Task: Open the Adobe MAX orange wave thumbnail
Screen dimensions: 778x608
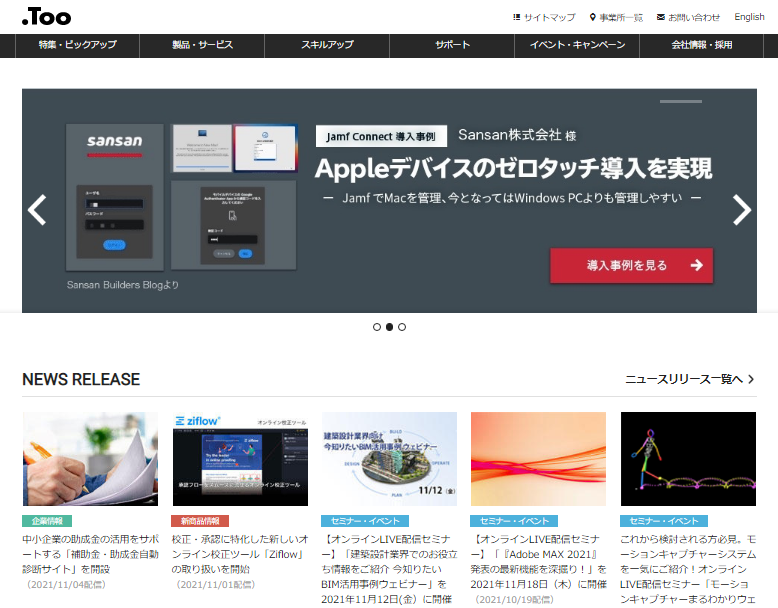Action: coord(538,459)
